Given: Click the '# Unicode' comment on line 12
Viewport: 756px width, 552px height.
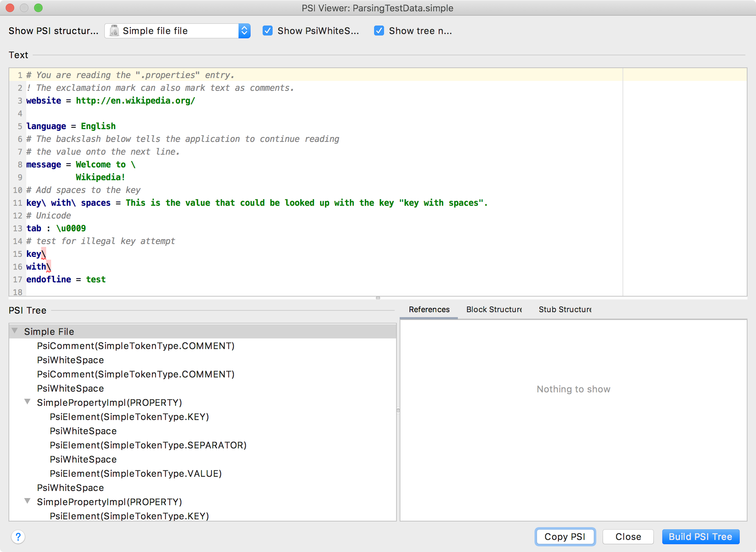Looking at the screenshot, I should tap(49, 216).
